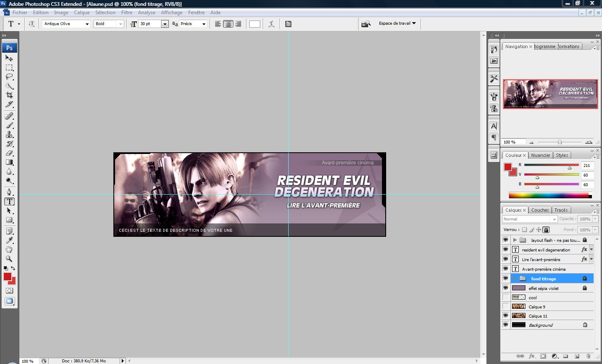The height and width of the screenshot is (364, 602).
Task: Open the font family dropdown Antique Olive
Action: coord(87,24)
